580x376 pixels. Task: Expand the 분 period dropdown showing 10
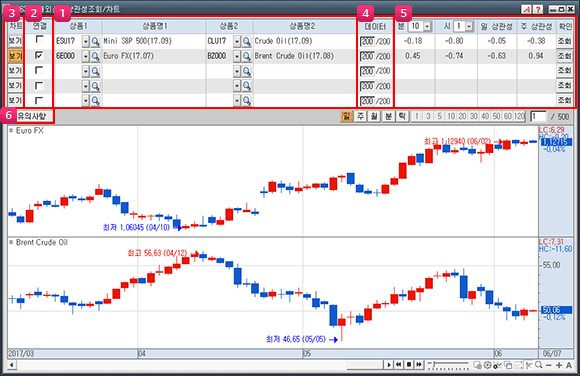428,26
